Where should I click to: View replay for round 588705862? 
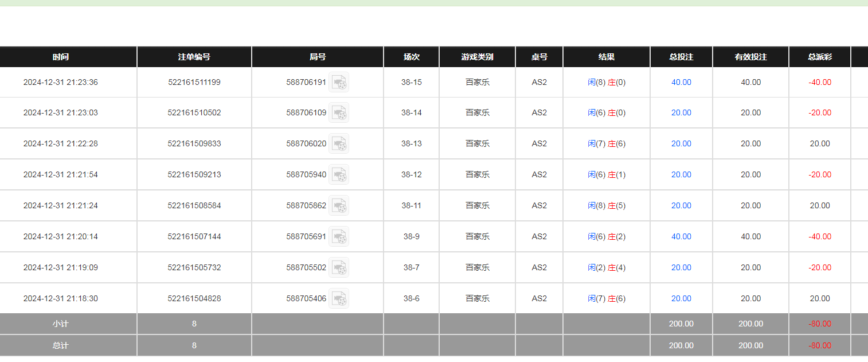[x=339, y=206]
